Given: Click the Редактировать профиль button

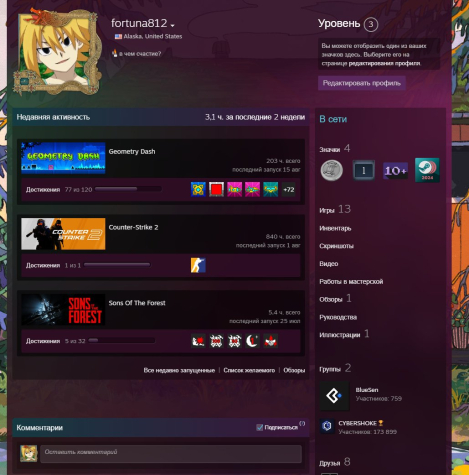Looking at the screenshot, I should pyautogui.click(x=362, y=83).
